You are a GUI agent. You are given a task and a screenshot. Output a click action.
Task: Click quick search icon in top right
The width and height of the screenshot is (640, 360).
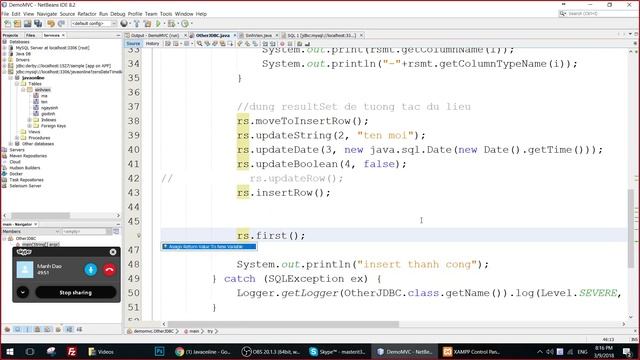coord(563,14)
